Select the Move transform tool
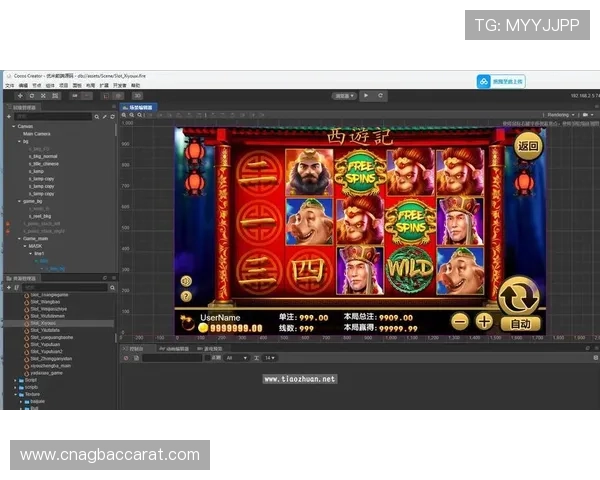This screenshot has height=480, width=600. (x=20, y=96)
